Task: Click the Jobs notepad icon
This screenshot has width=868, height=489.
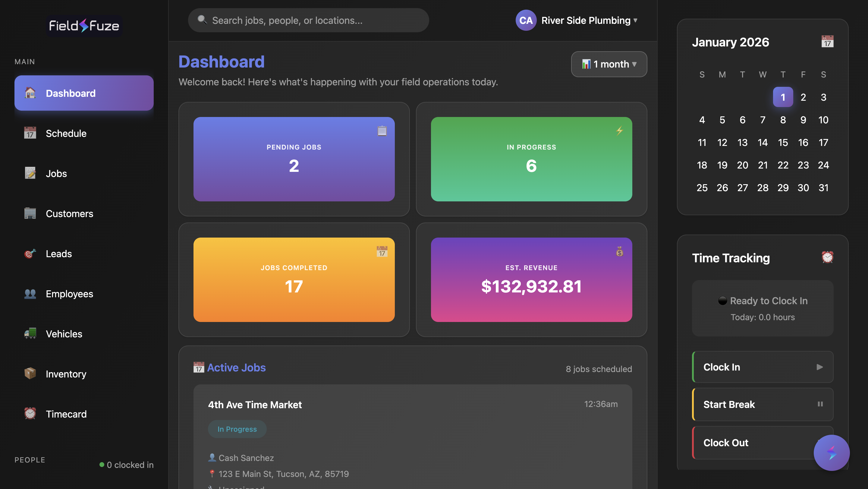Action: coord(30,173)
